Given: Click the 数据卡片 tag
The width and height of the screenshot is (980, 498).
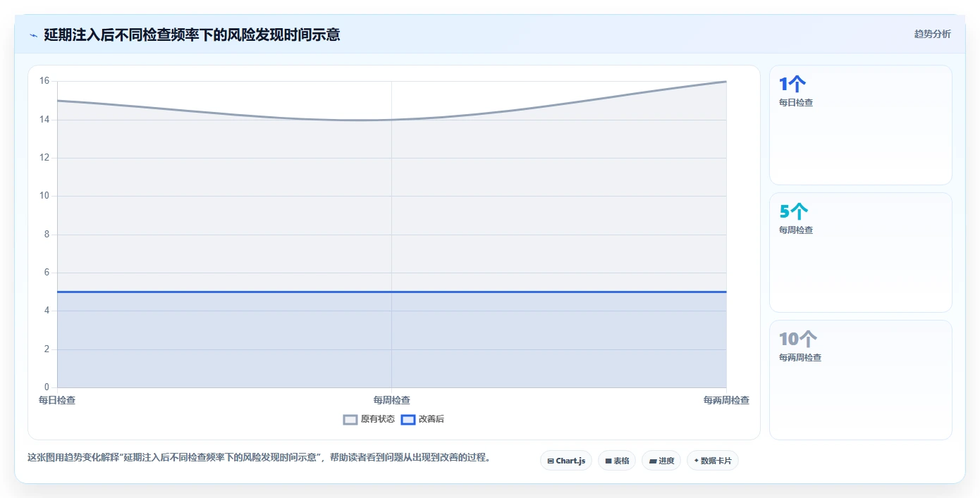Looking at the screenshot, I should click(x=713, y=461).
